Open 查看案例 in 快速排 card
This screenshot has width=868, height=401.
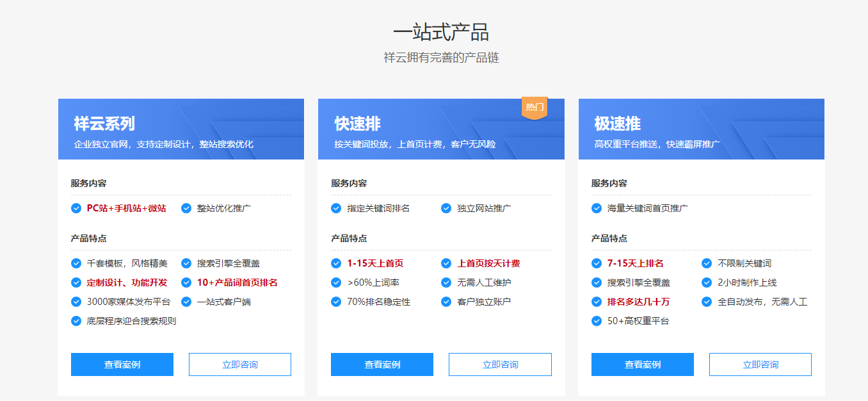point(382,364)
